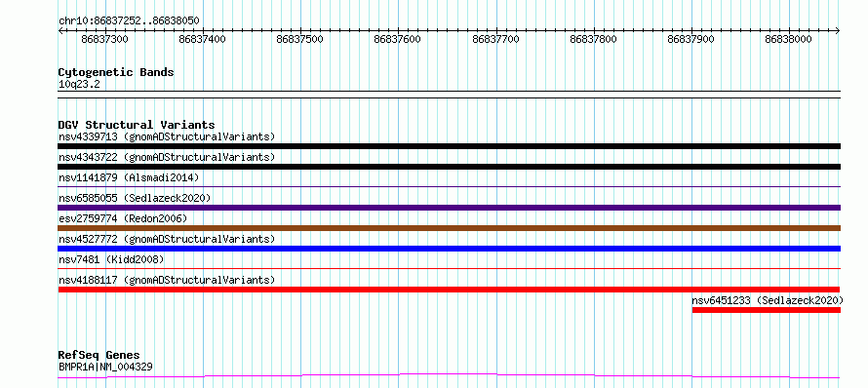Click ruler position 86837300
868x388 pixels.
click(104, 39)
